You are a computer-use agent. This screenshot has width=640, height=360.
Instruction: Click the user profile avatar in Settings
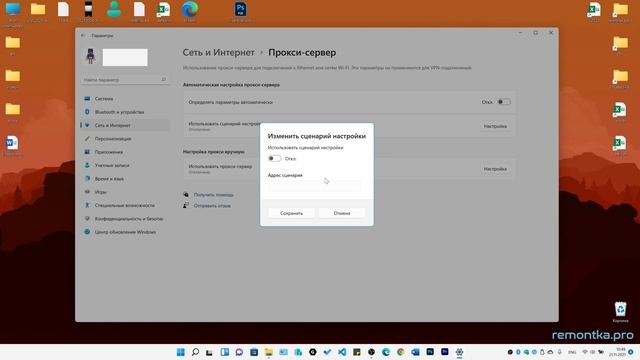[91, 56]
